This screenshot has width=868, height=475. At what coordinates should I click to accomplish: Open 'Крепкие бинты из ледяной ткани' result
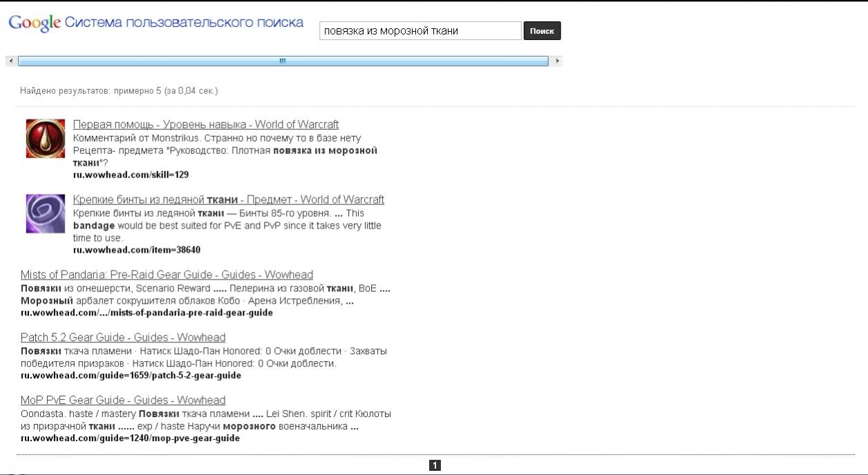coord(228,200)
